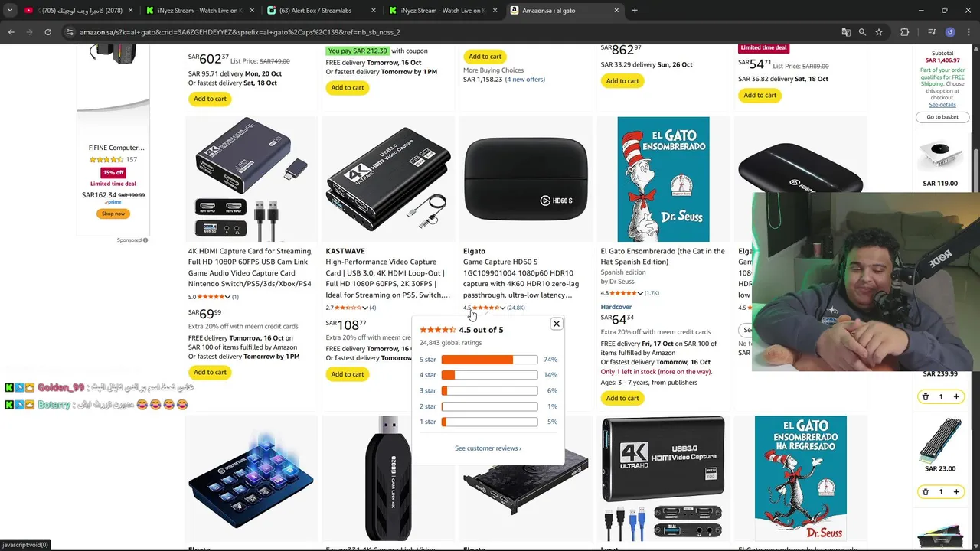This screenshot has height=551, width=980.
Task: Expand KASTWAVE 2.7 star rating dropdown
Action: coord(365,308)
